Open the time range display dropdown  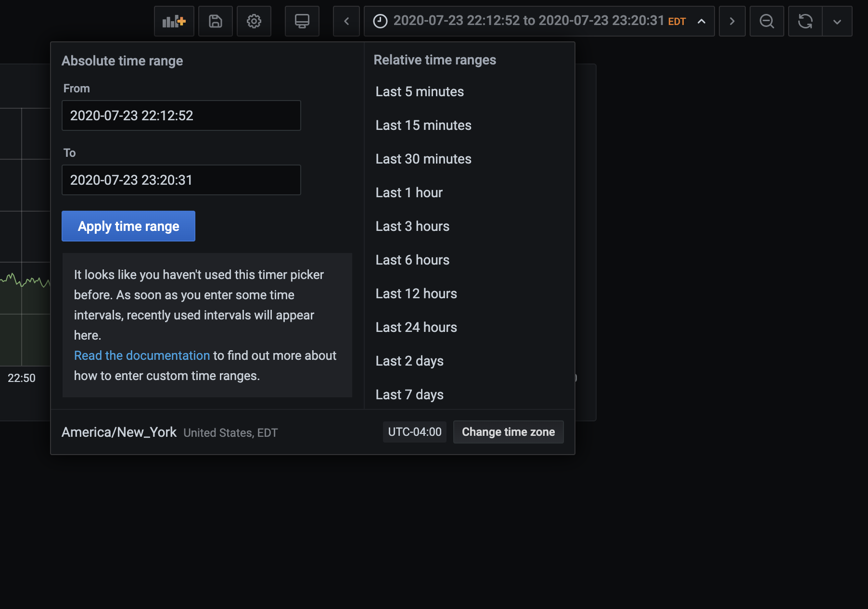point(539,21)
